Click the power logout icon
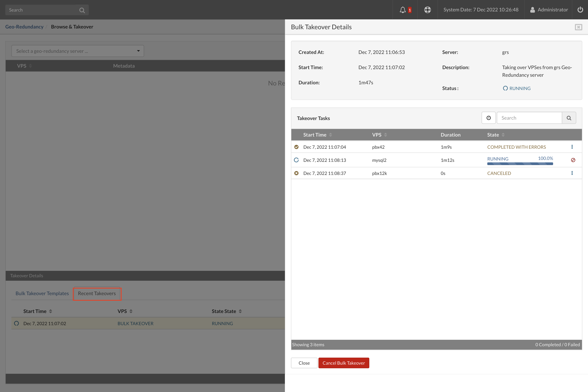 tap(580, 10)
